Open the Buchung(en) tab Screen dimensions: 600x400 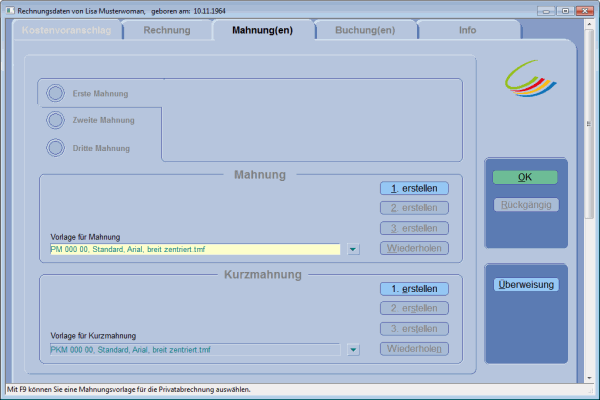tap(364, 30)
